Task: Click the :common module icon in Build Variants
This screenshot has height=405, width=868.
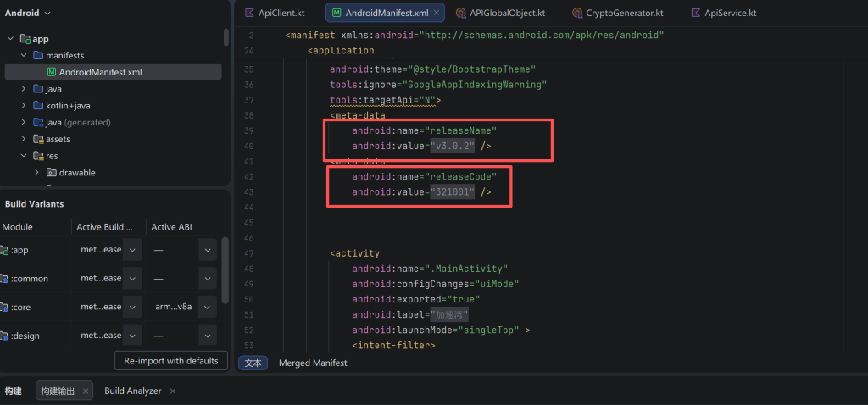Action: 3,278
